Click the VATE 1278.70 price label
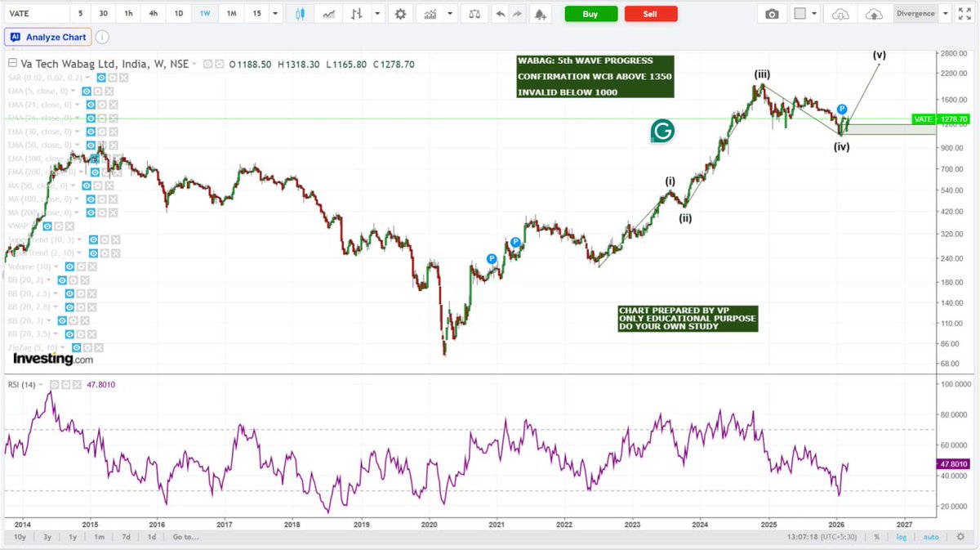Viewport: 980px width, 550px height. (941, 119)
